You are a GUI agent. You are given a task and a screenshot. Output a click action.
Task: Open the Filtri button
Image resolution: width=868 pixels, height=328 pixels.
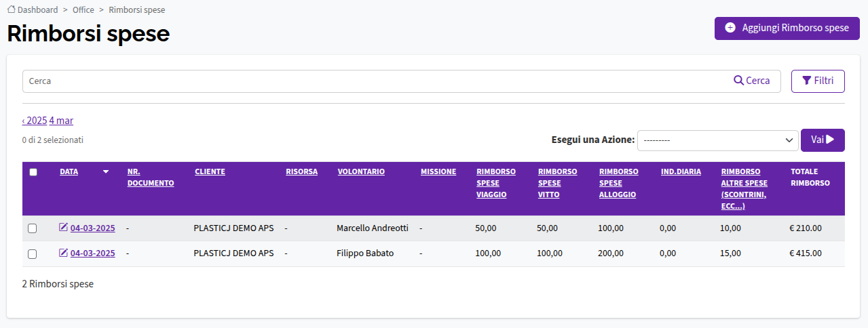point(818,81)
